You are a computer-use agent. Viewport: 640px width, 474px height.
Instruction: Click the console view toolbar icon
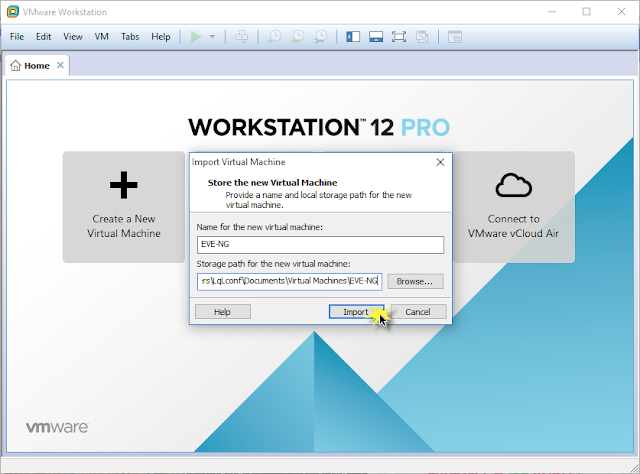(455, 37)
